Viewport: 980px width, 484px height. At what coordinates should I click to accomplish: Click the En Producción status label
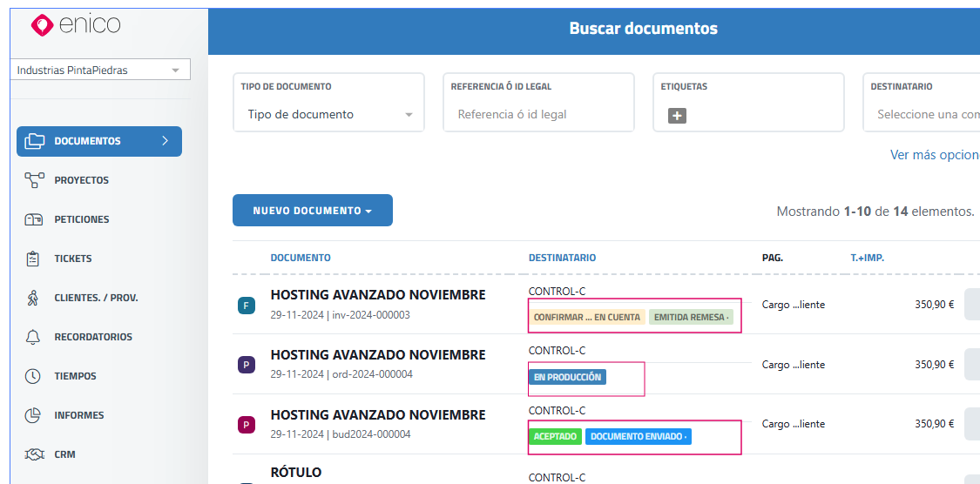click(567, 377)
